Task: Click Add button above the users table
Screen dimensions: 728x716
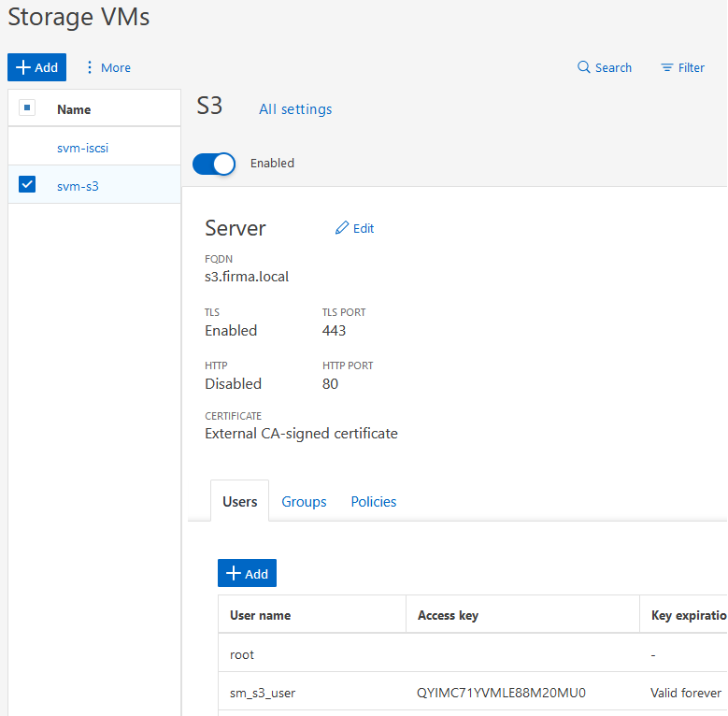Action: [x=247, y=573]
